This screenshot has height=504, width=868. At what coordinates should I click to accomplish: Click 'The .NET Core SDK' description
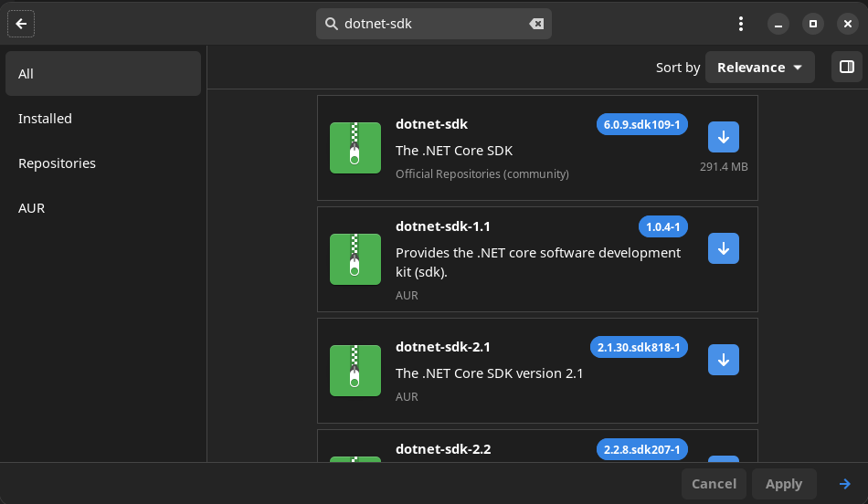(454, 151)
